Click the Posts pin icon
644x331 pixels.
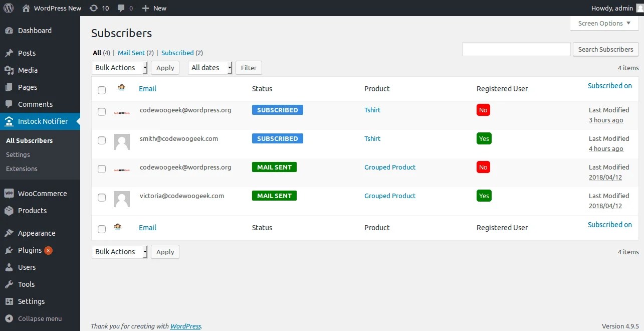click(x=9, y=53)
